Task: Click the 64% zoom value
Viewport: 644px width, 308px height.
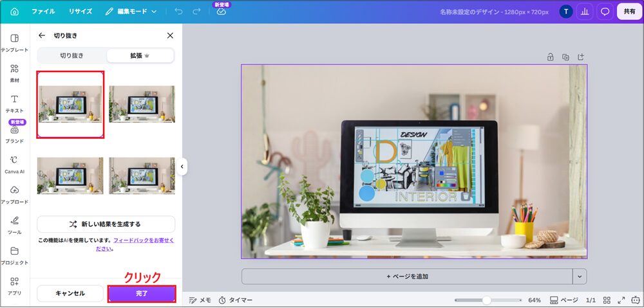Action: coord(535,300)
